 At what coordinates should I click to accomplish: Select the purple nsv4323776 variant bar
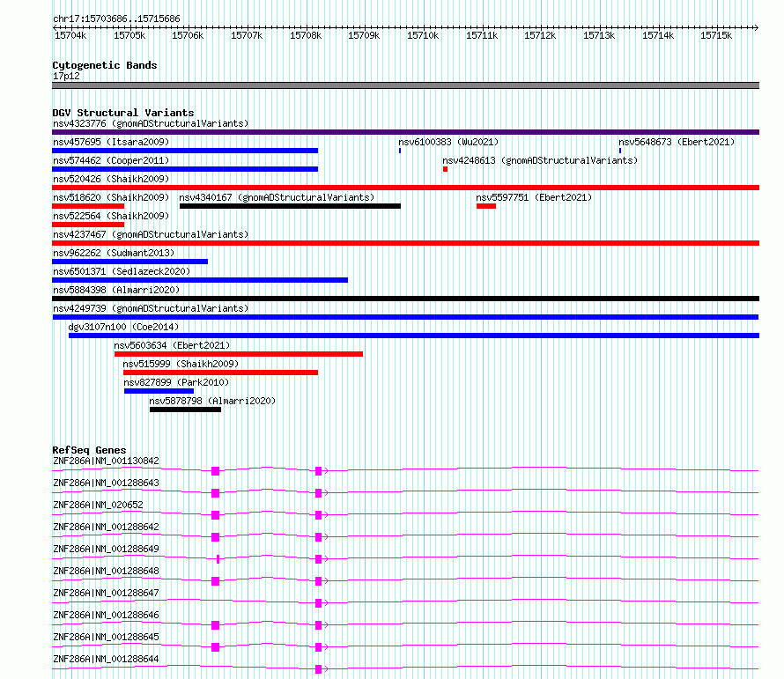pyautogui.click(x=405, y=132)
